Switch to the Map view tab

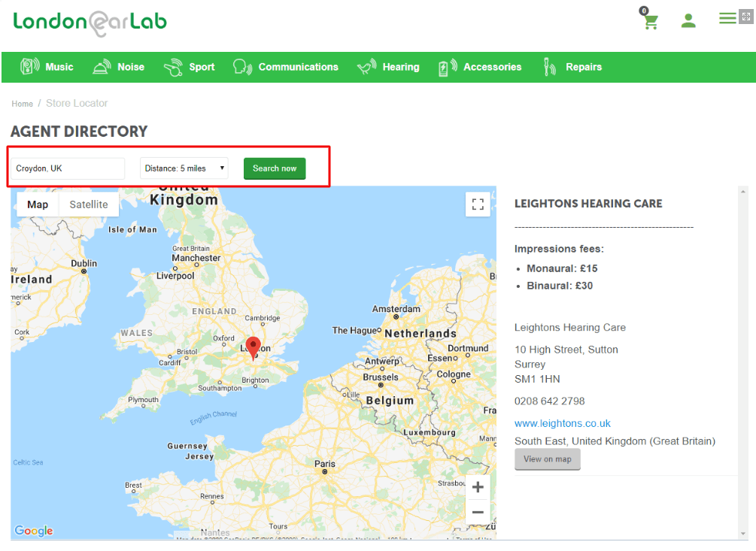[x=38, y=204]
